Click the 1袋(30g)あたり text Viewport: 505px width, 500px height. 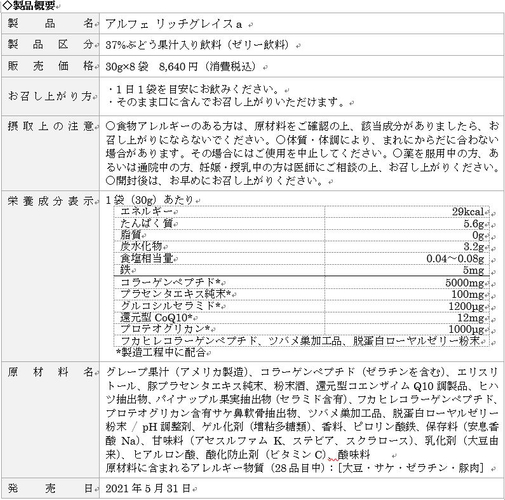(149, 200)
